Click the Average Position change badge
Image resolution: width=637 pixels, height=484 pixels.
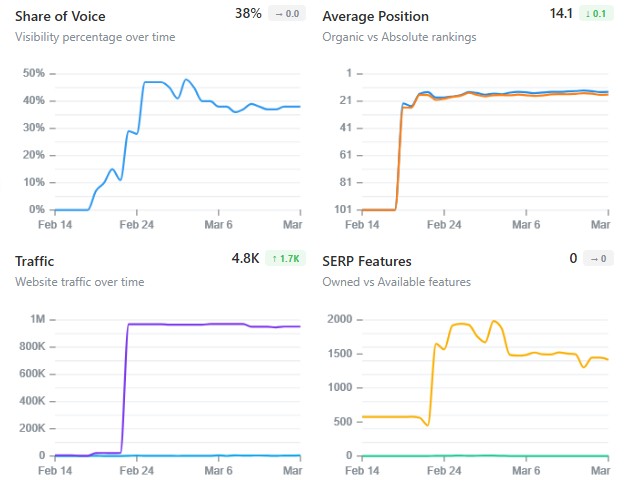(595, 14)
